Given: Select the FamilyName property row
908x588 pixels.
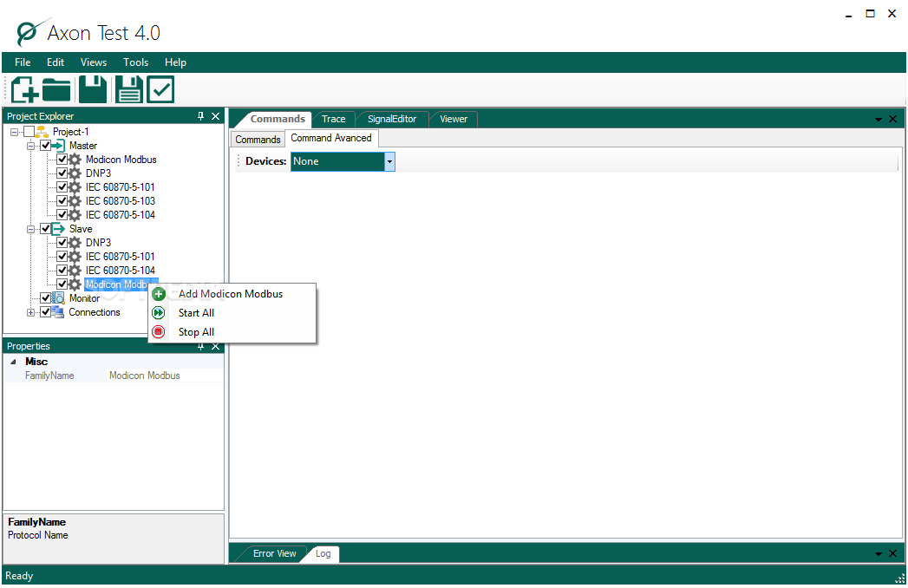Looking at the screenshot, I should click(114, 376).
